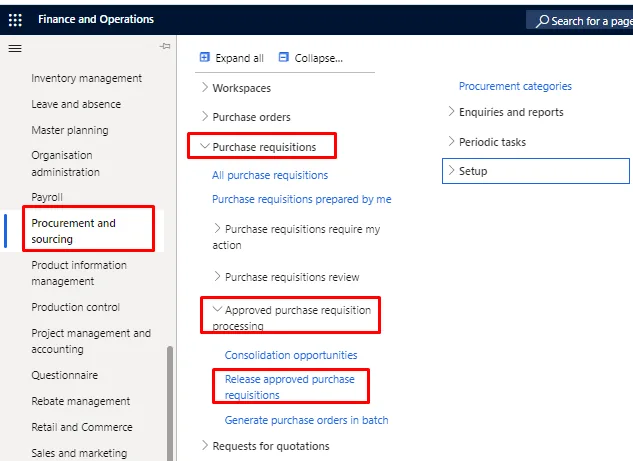Click the Expand all plus icon
Viewport: 633px width, 461px height.
205,57
